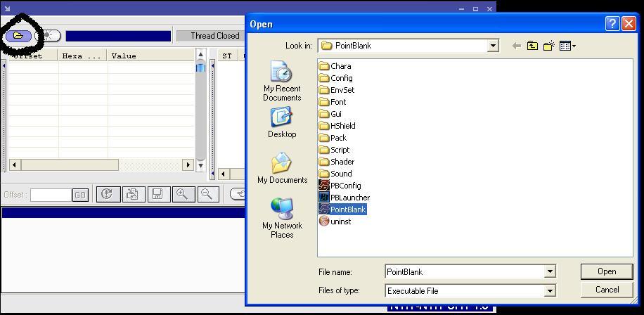Select the HShield folder
Viewport: 644px width, 315px height.
click(337, 126)
